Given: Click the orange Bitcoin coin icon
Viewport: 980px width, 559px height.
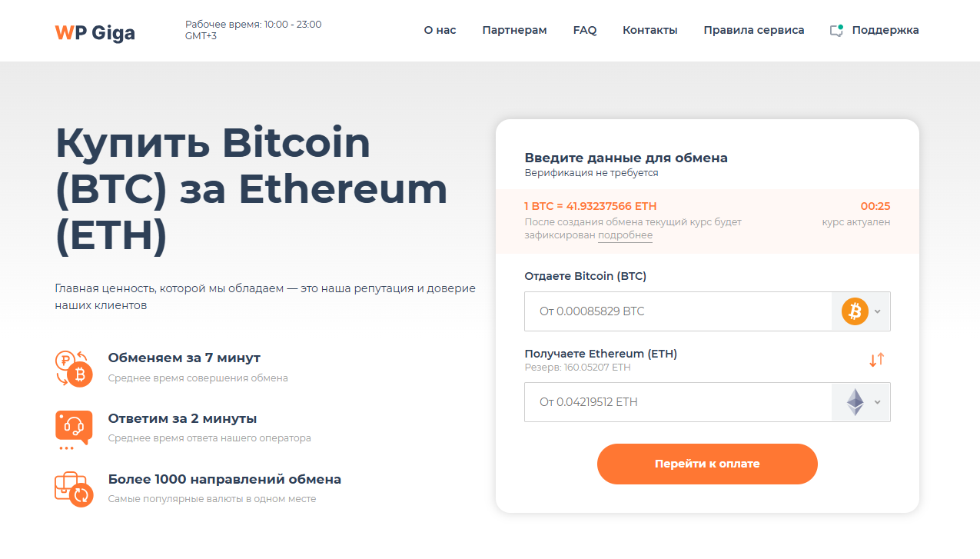Looking at the screenshot, I should click(x=855, y=311).
